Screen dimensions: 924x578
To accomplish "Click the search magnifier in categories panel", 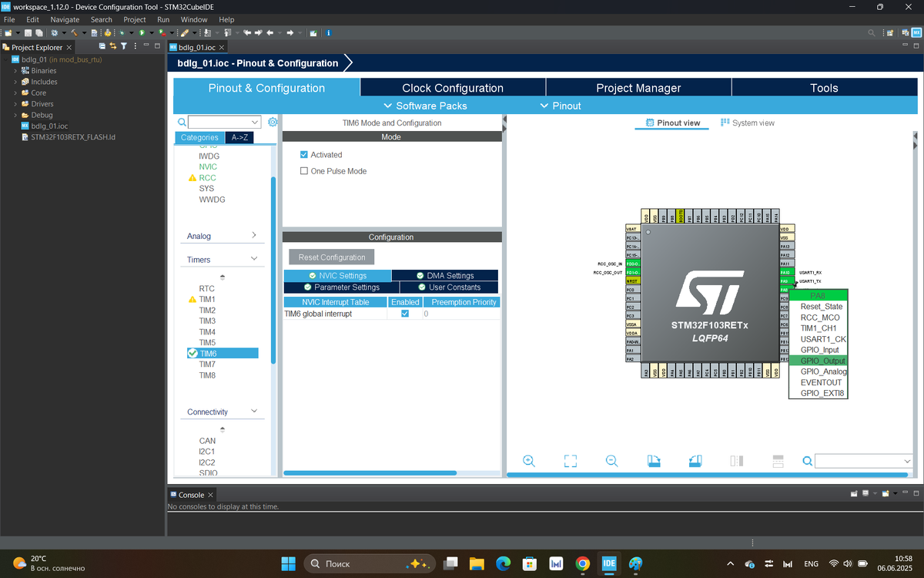I will [x=182, y=122].
